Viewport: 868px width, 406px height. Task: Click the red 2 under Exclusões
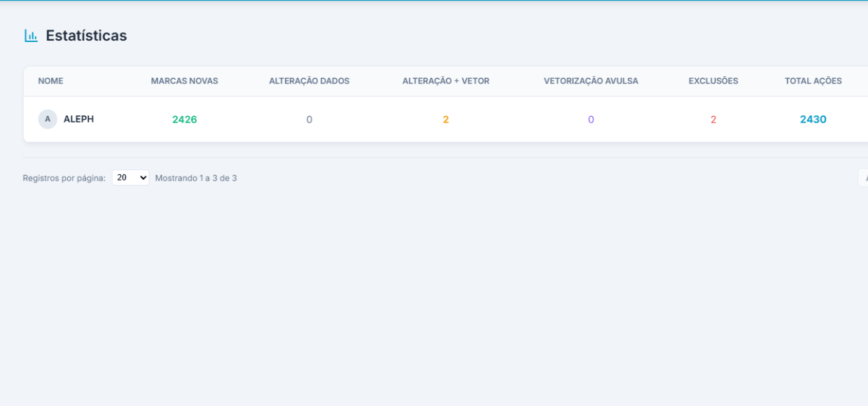713,120
